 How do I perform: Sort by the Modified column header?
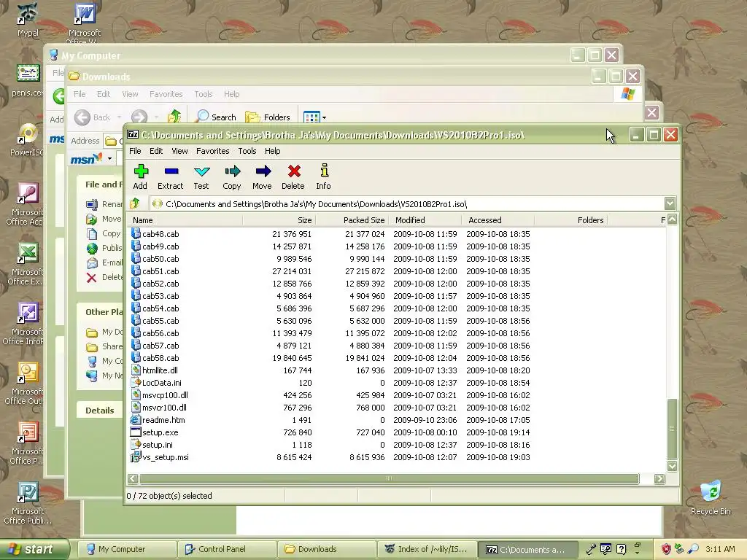point(425,220)
